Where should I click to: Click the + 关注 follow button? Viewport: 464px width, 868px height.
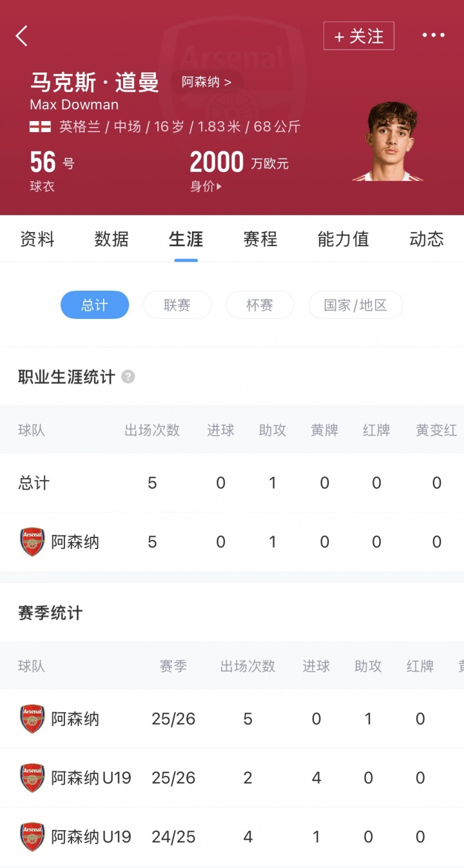pyautogui.click(x=358, y=36)
